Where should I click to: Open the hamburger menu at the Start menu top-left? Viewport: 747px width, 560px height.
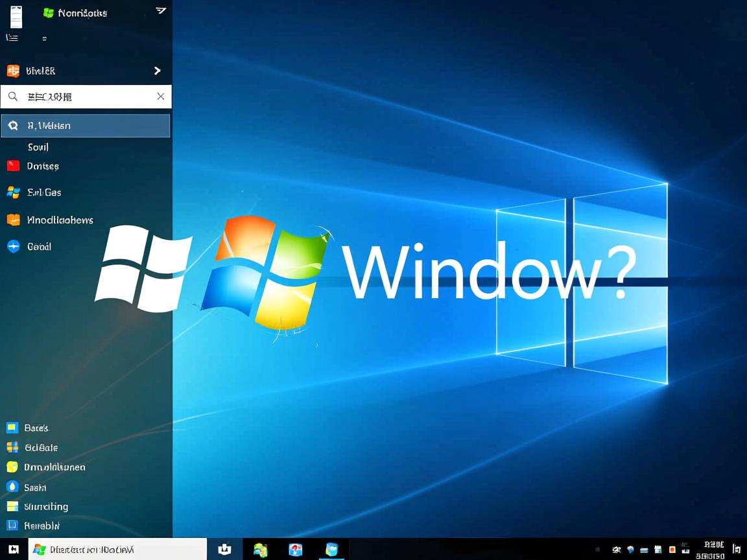pos(12,38)
